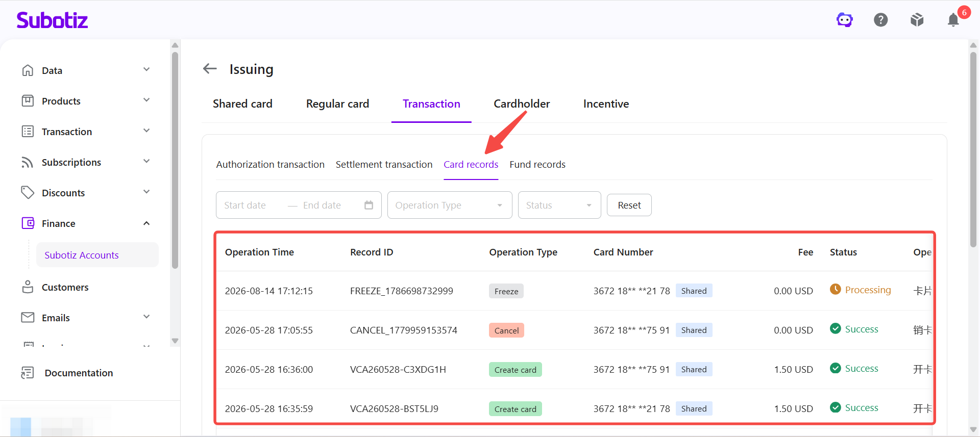Click the Start date input field

click(245, 205)
